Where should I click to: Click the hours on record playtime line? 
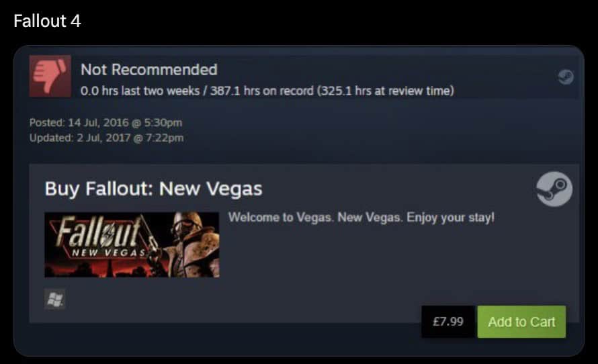(x=267, y=91)
